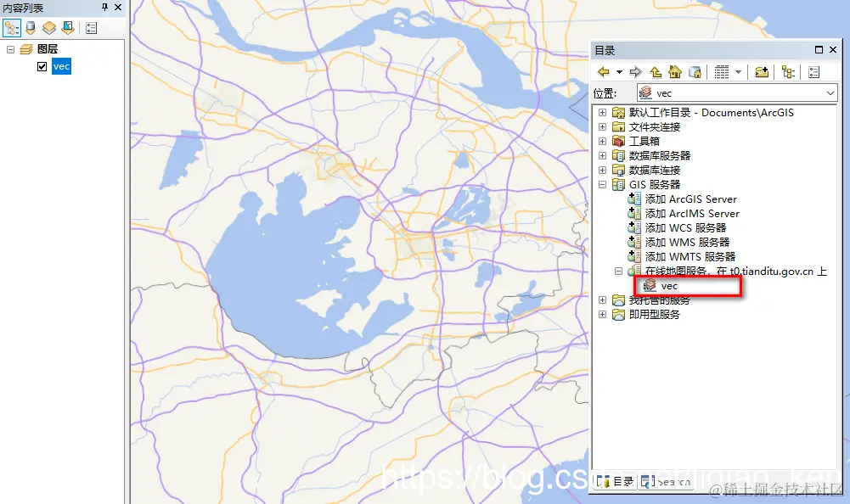Viewport: 850px width, 504px height.
Task: Select List By Drawing Order in contents panel
Action: point(11,28)
